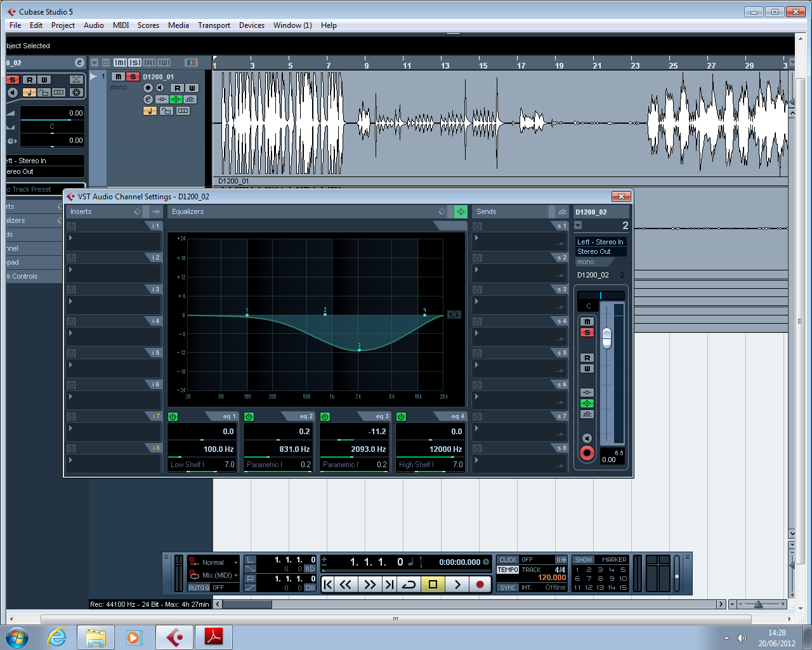
Task: Solo the D1200_02 channel in channel strip
Action: coord(587,333)
